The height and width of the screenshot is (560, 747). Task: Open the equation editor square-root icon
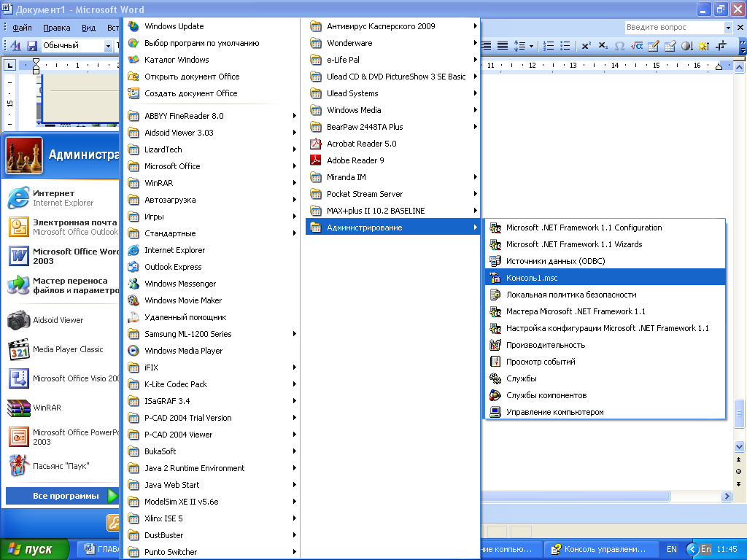click(636, 46)
